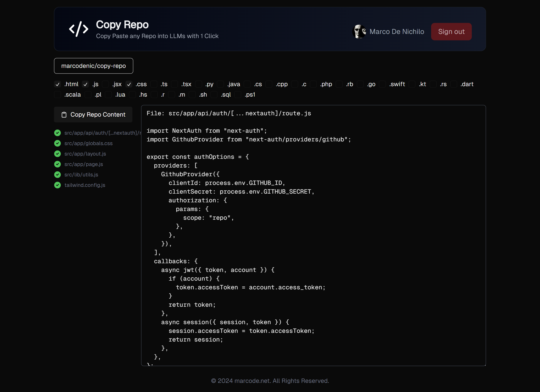This screenshot has height=392, width=540.
Task: Click Marco De Nichilo's avatar thumbnail
Action: (359, 32)
